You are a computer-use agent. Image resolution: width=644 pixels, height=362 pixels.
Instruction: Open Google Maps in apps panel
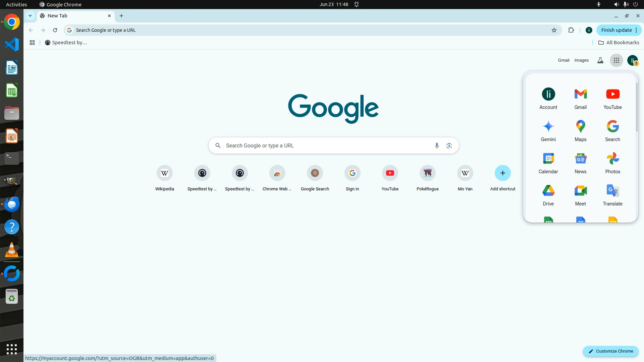580,131
